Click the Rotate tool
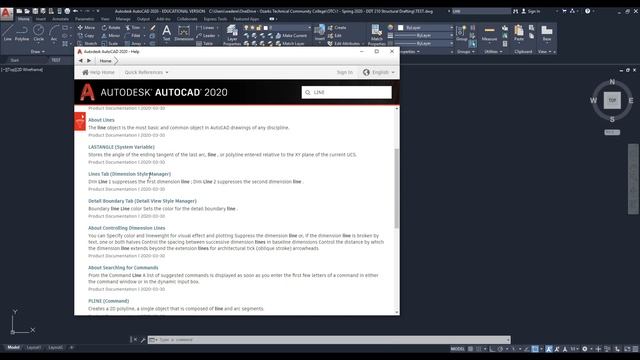 pyautogui.click(x=111, y=27)
